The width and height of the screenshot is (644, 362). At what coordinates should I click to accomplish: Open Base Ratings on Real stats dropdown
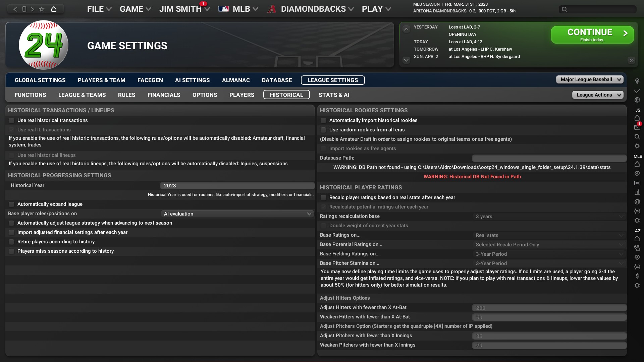coord(549,235)
